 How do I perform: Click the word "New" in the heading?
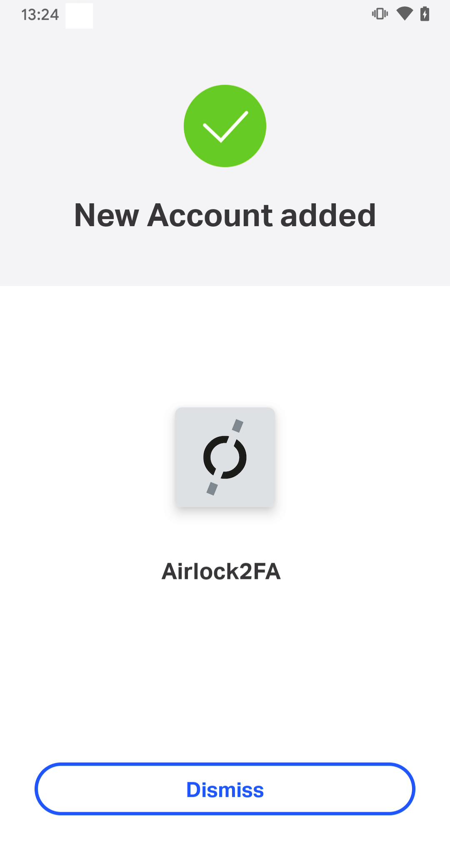click(x=107, y=215)
